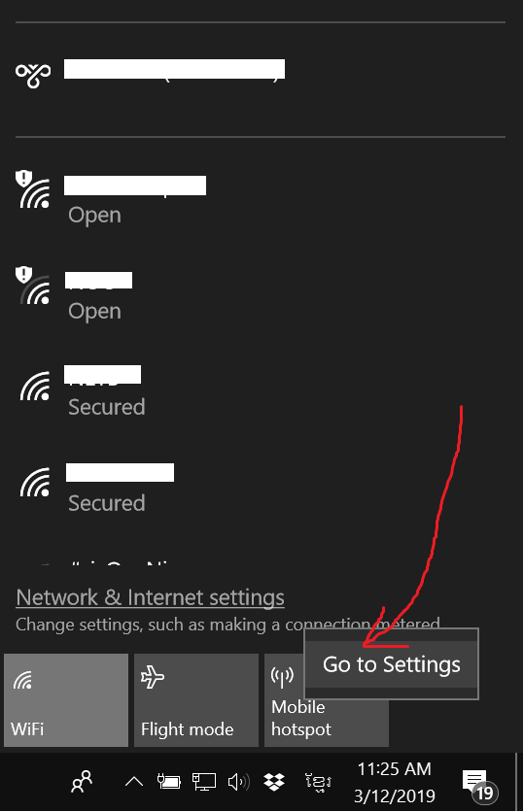Viewport: 524px width, 812px height.
Task: Toggle the WiFi quick action tile
Action: (x=66, y=699)
